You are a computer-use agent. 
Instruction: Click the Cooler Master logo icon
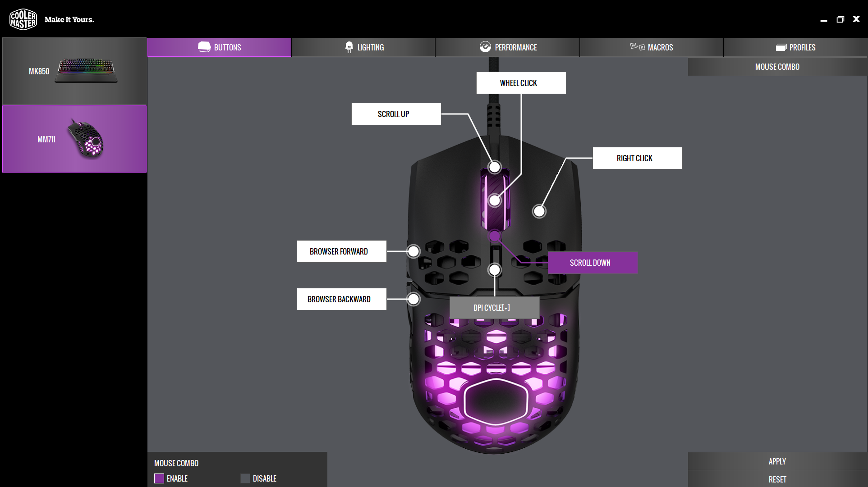(23, 19)
